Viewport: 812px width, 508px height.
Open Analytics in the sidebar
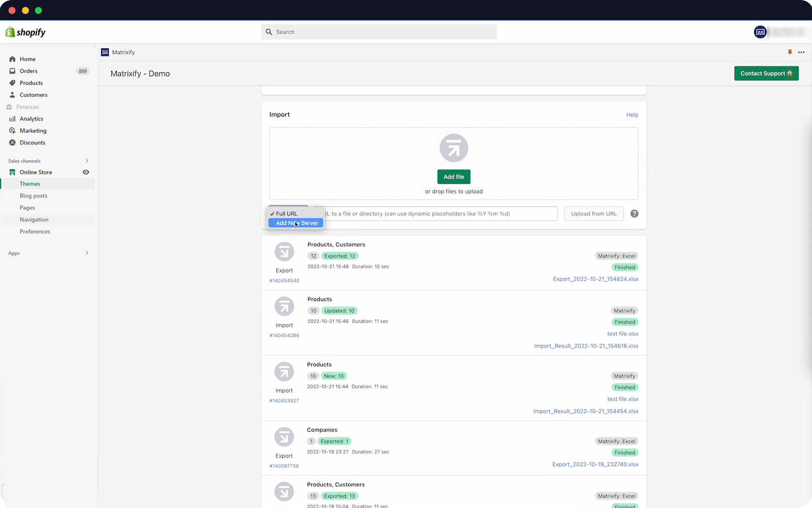coord(31,119)
